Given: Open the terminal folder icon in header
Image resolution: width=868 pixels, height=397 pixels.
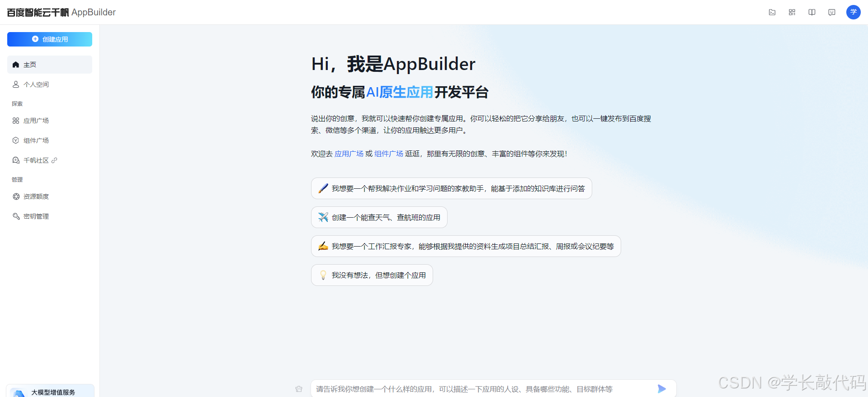Looking at the screenshot, I should point(772,12).
